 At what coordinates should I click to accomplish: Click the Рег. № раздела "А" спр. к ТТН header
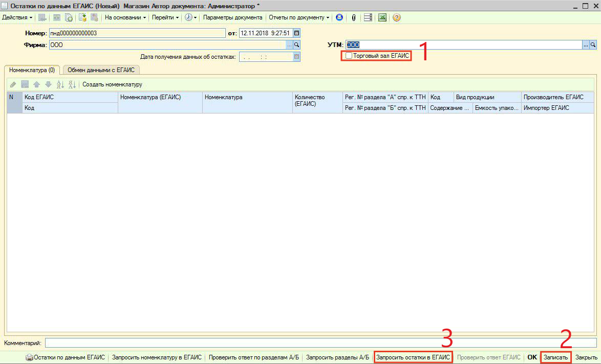385,97
